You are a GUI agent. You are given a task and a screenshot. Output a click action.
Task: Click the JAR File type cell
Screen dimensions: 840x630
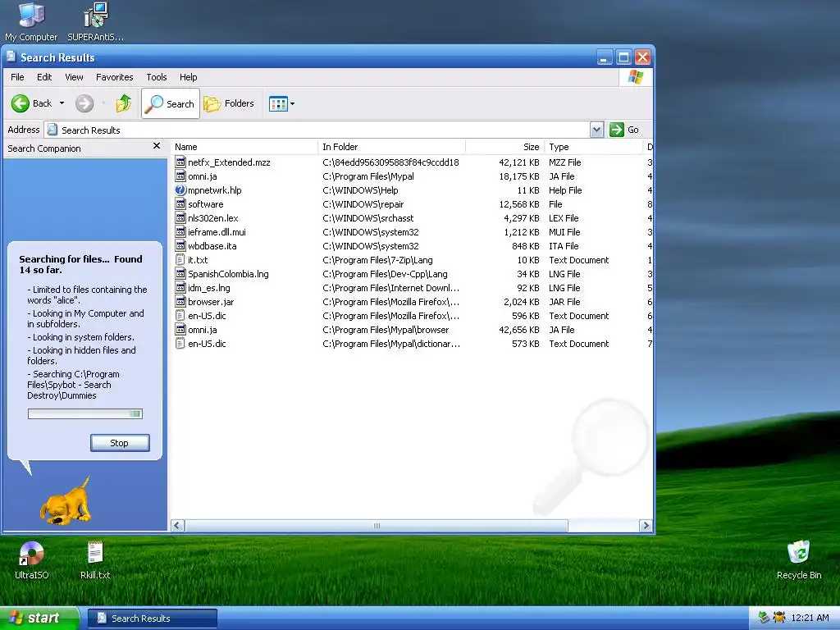pyautogui.click(x=564, y=302)
